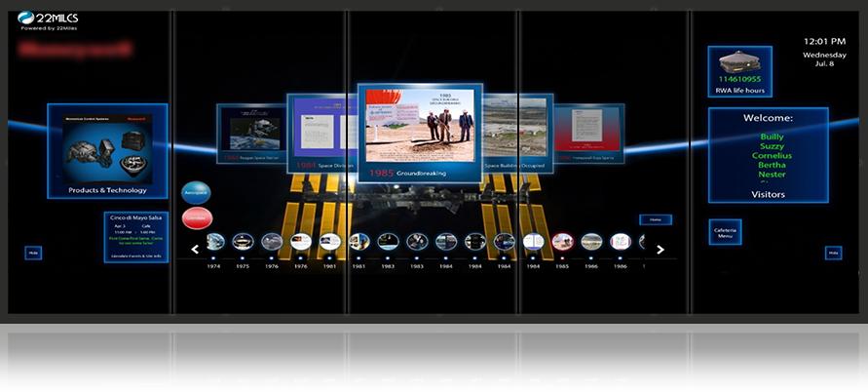Viewport: 868px width, 392px height.
Task: Click the 22Miles logo
Action: tap(47, 18)
